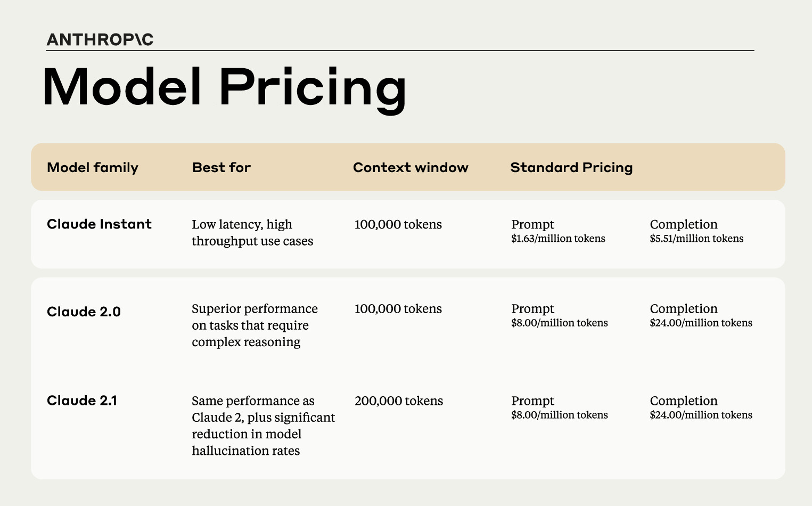Click the 200,000 tokens context value
The height and width of the screenshot is (506, 812).
point(399,401)
